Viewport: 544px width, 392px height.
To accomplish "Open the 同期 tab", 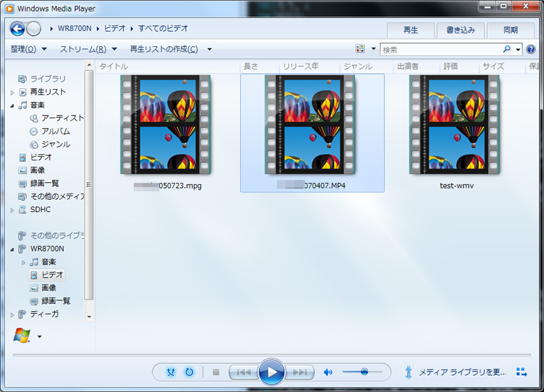I will point(511,30).
